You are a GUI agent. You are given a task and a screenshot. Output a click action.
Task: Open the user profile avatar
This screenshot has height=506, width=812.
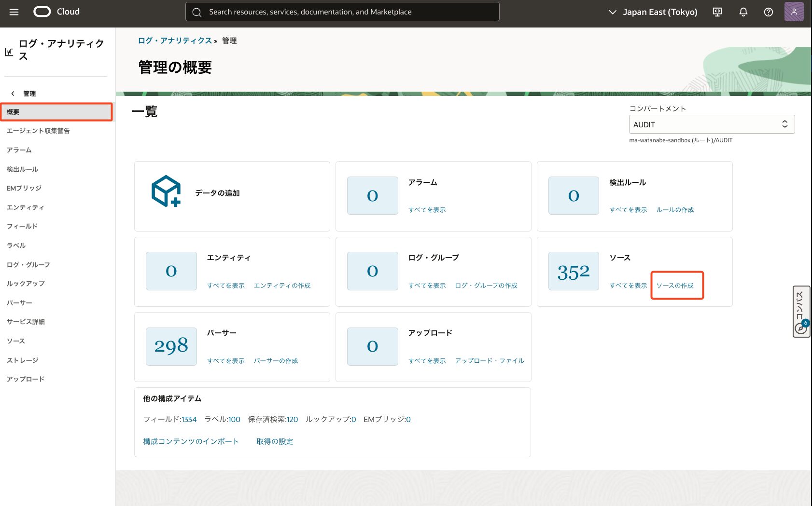click(x=794, y=12)
